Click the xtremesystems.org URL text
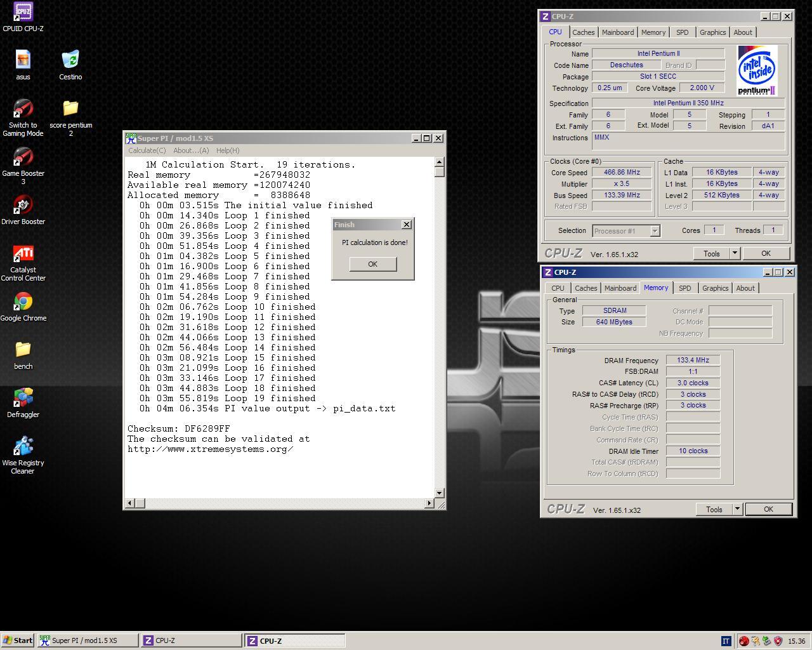Viewport: 812px width, 650px height. click(x=211, y=449)
